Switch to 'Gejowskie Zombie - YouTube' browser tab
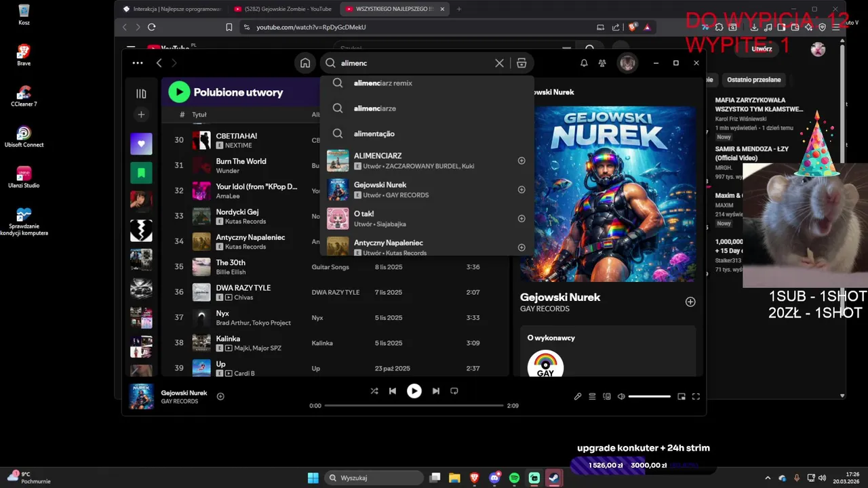 pos(282,9)
